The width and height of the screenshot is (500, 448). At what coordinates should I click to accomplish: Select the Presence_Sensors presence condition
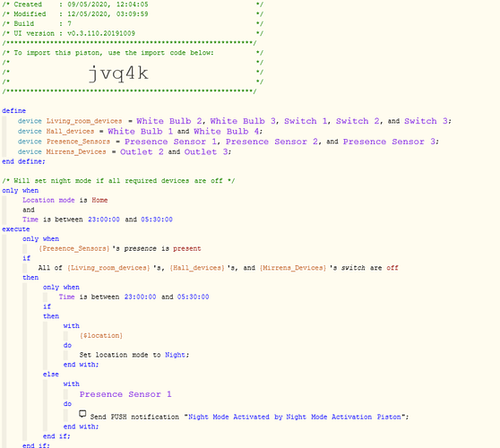coord(120,249)
